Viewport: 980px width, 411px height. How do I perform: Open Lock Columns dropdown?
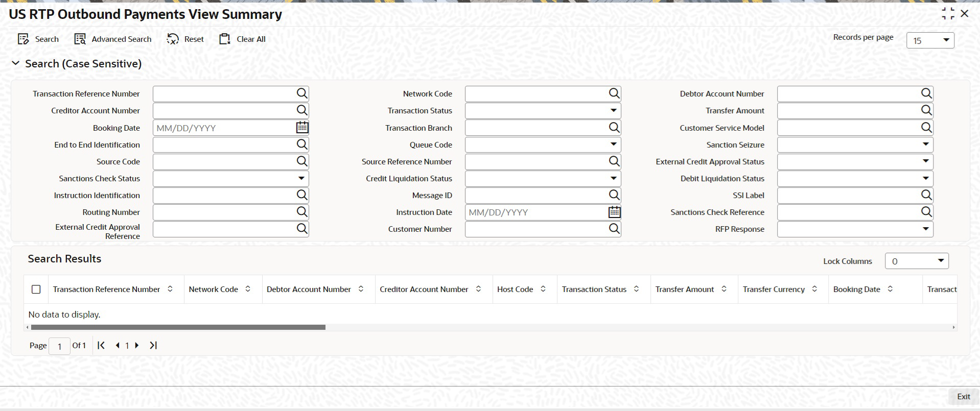pyautogui.click(x=917, y=261)
